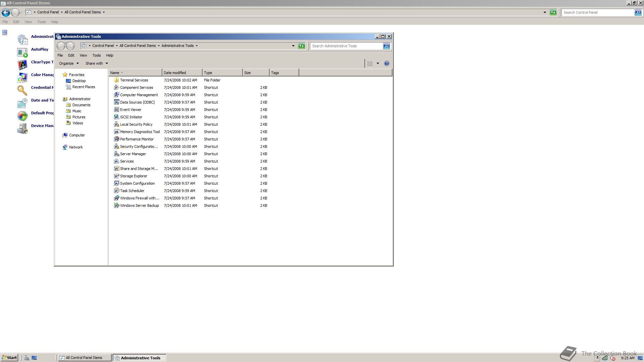This screenshot has width=644, height=362.
Task: Open Tools menu in Administrative Tools
Action: coord(97,55)
